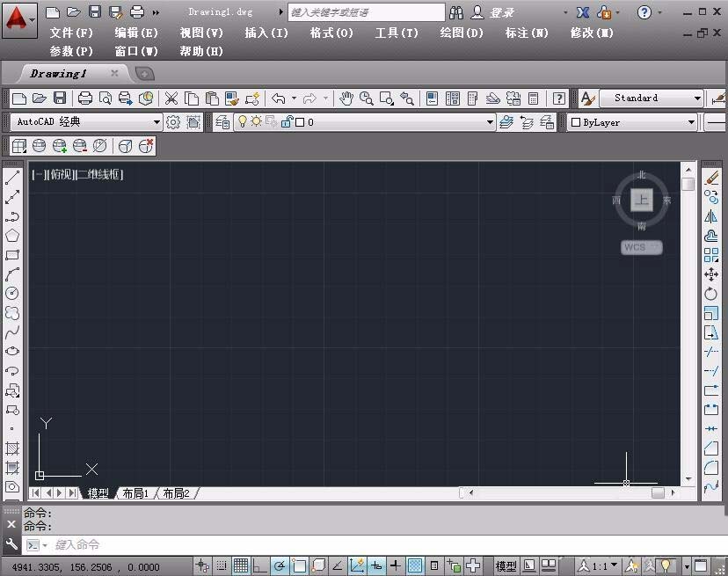728x576 pixels.
Task: Toggle Transparency display in status bar
Action: coord(415,565)
